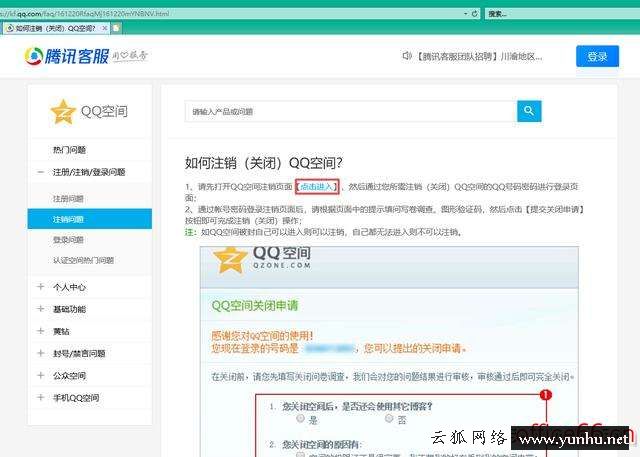Switch to the 如何注销（关闭）QQ空间 browser tab

(x=55, y=28)
